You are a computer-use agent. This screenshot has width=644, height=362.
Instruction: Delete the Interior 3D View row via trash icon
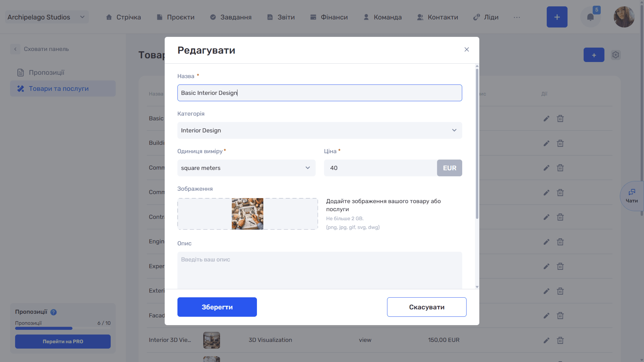[x=560, y=340]
